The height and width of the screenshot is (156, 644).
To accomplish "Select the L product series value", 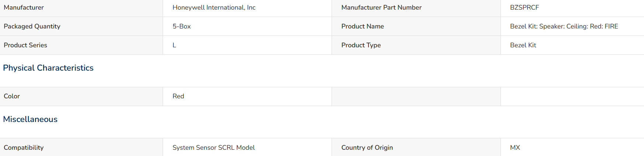I will 174,45.
